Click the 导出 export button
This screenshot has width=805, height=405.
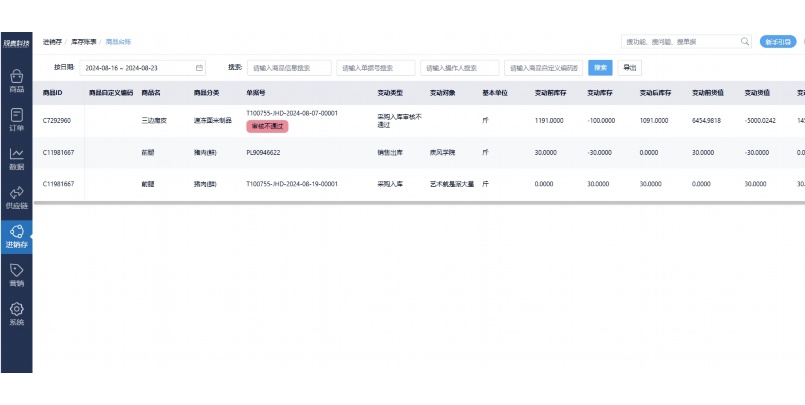(629, 68)
